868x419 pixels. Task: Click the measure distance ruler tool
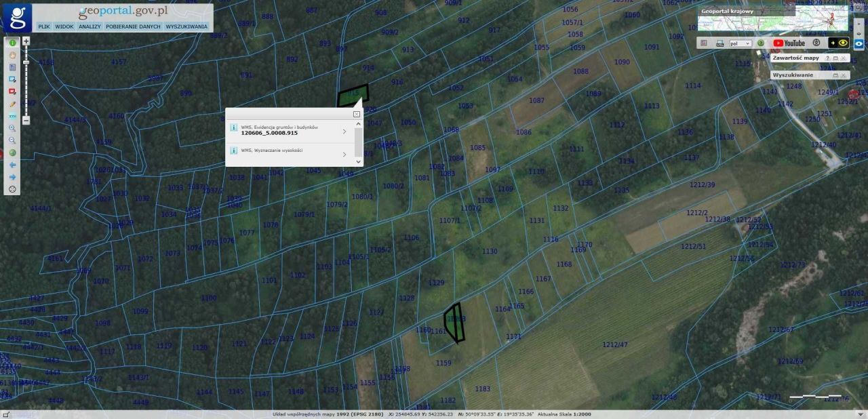click(12, 116)
